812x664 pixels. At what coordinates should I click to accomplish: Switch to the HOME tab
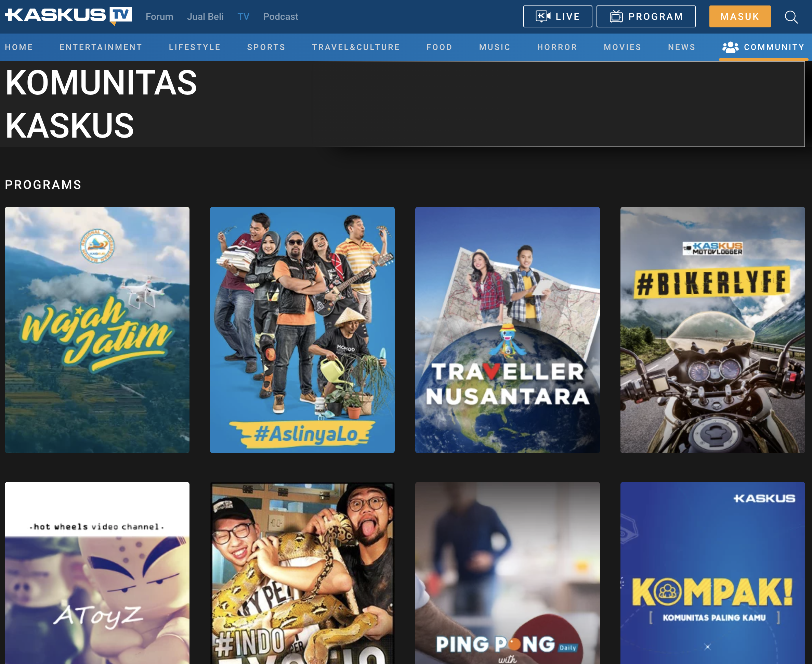(19, 47)
